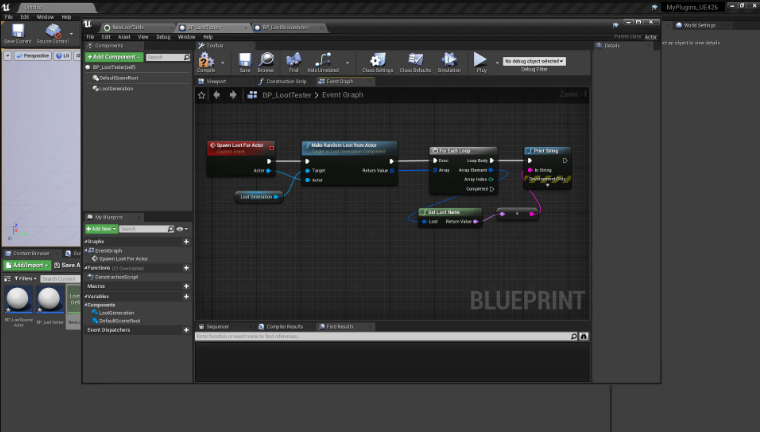Save the blueprint with the Save toolbar icon
The width and height of the screenshot is (760, 432).
(x=245, y=62)
